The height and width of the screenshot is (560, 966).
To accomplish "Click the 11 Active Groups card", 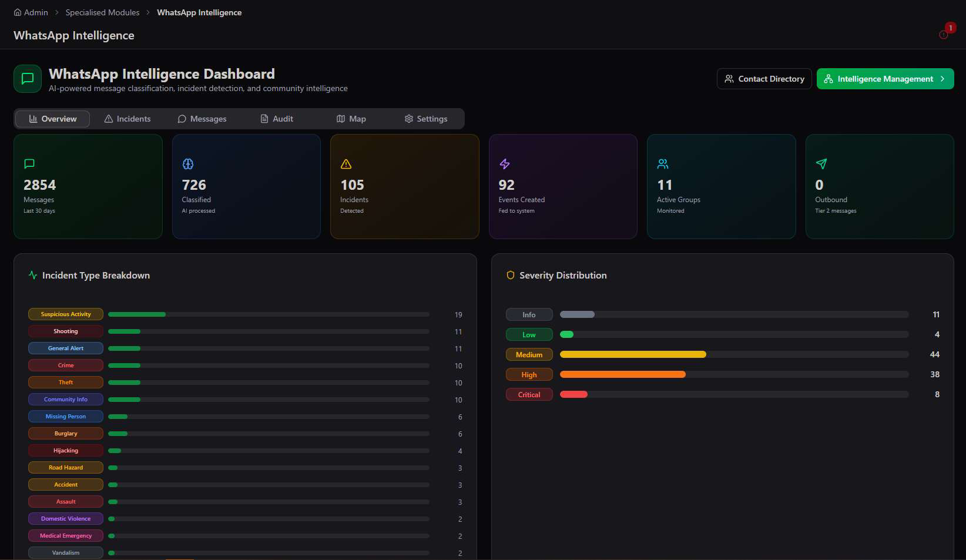I will point(722,186).
